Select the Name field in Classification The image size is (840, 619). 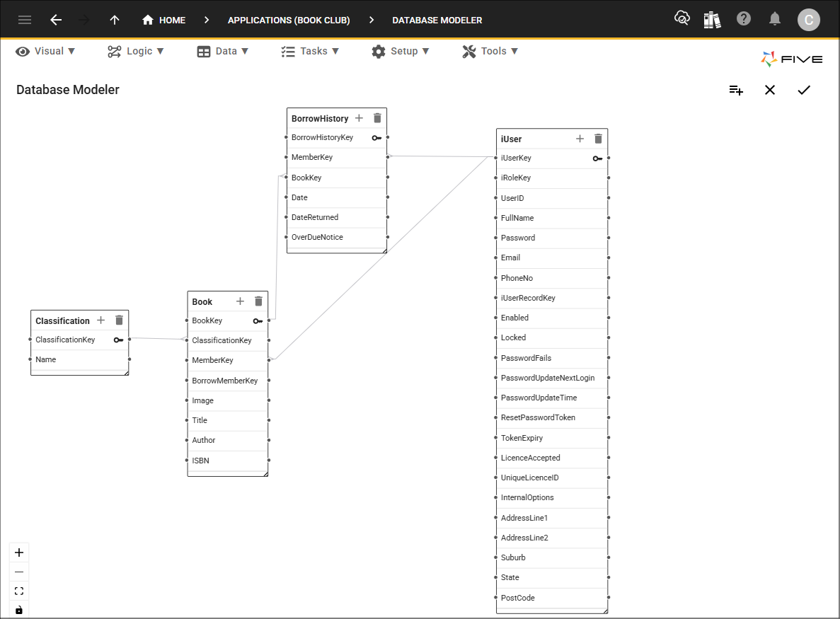[x=80, y=360]
